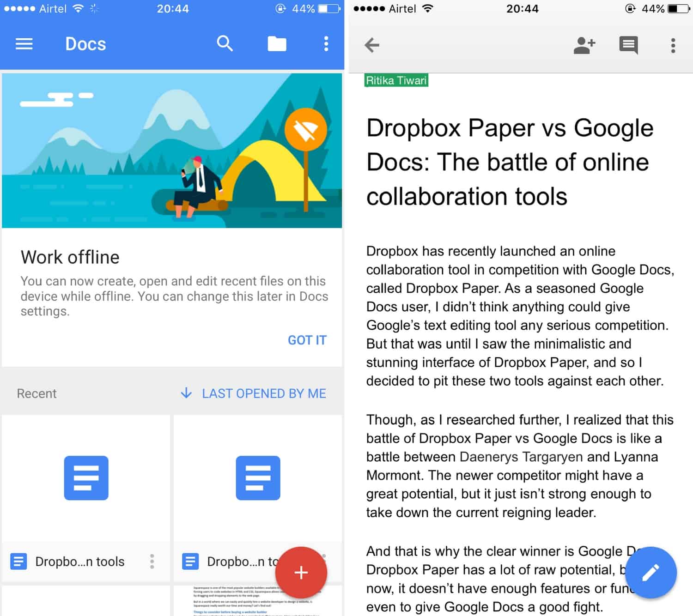Tap the sort direction down arrow

(x=186, y=393)
